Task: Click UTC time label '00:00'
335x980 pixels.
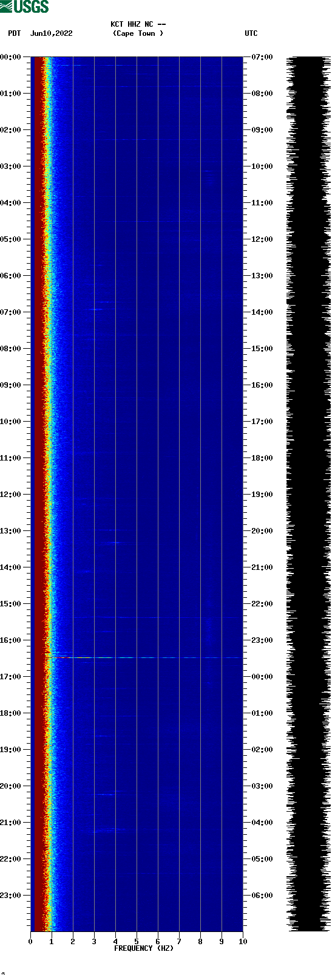Action: pos(262,677)
